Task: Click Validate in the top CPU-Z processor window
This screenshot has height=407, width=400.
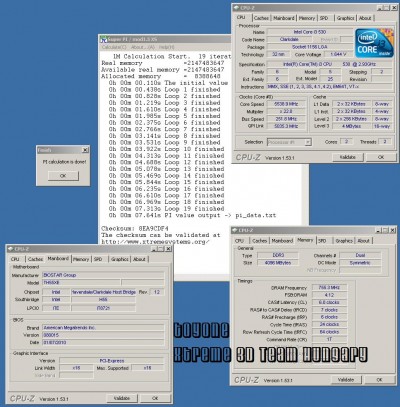Action: (x=348, y=157)
